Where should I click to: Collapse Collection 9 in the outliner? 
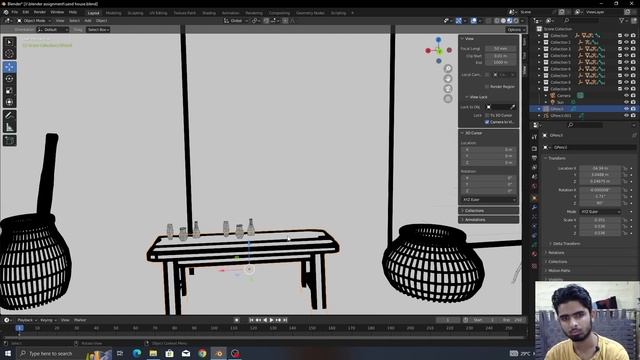click(x=540, y=89)
